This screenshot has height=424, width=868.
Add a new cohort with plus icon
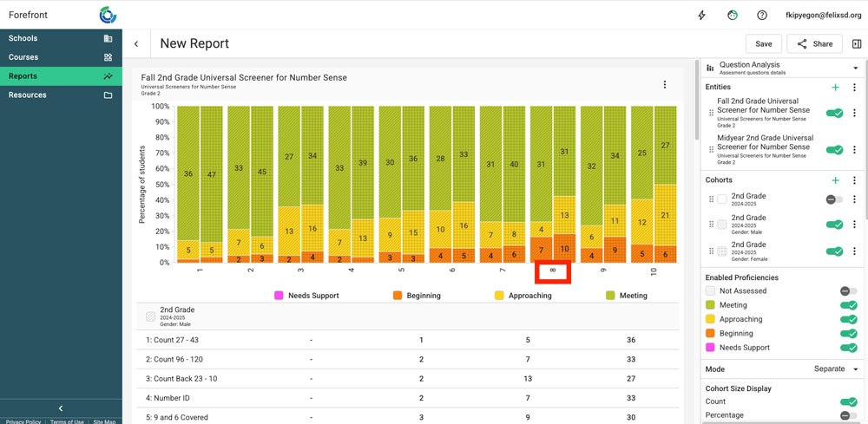[835, 180]
